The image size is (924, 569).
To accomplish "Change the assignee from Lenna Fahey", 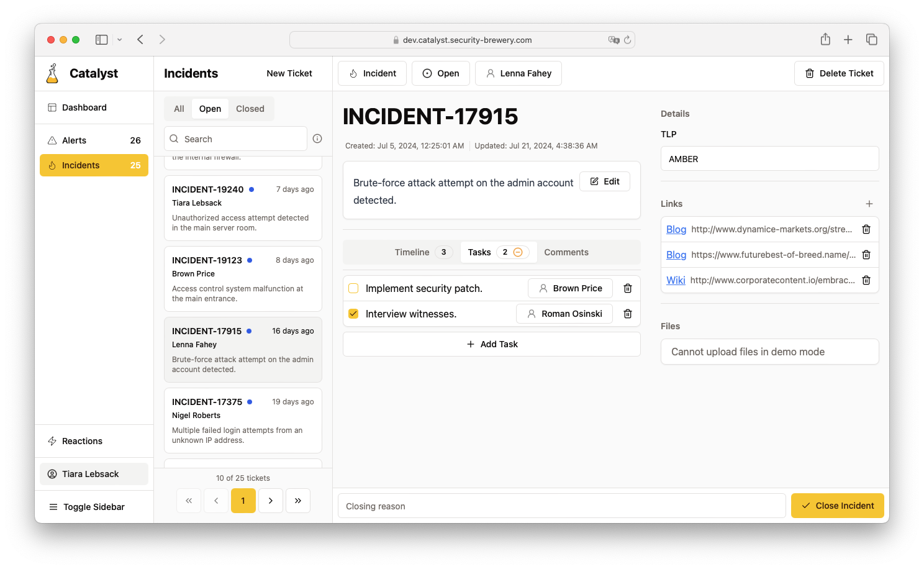I will [518, 73].
